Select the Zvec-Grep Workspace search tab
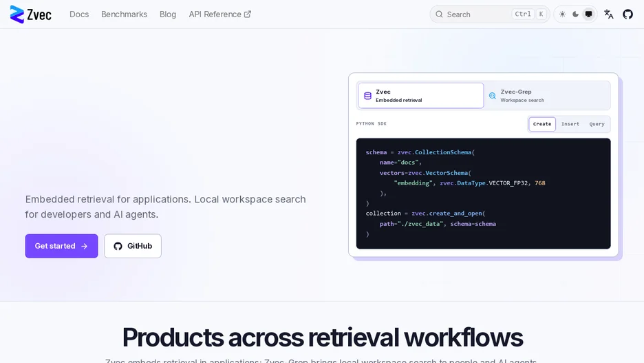Image resolution: width=644 pixels, height=363 pixels. pos(547,96)
